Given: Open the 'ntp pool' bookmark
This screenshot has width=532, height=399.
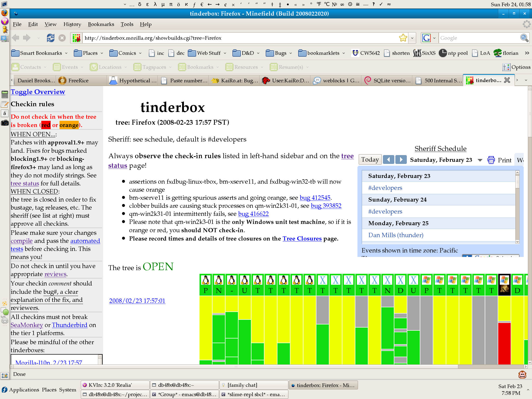Looking at the screenshot, I should tap(453, 53).
